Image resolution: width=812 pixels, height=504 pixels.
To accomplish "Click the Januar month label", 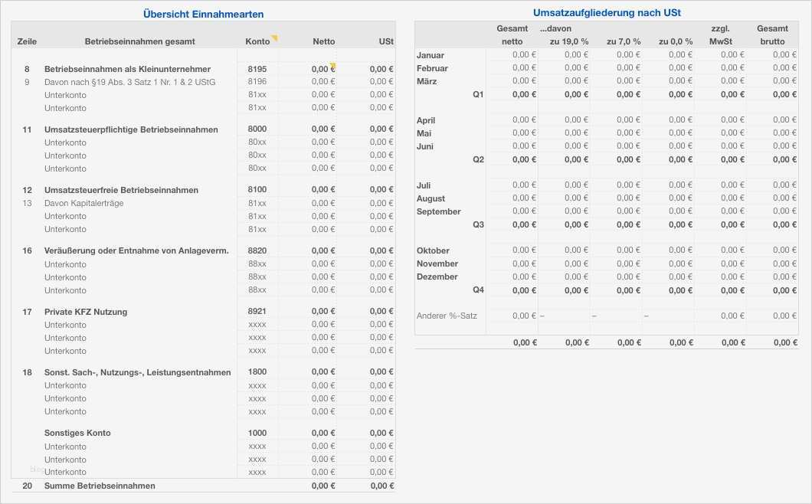I will 431,55.
